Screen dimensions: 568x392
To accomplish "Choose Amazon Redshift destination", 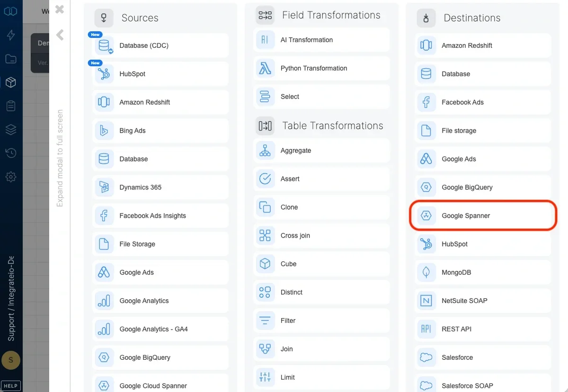I will click(483, 45).
